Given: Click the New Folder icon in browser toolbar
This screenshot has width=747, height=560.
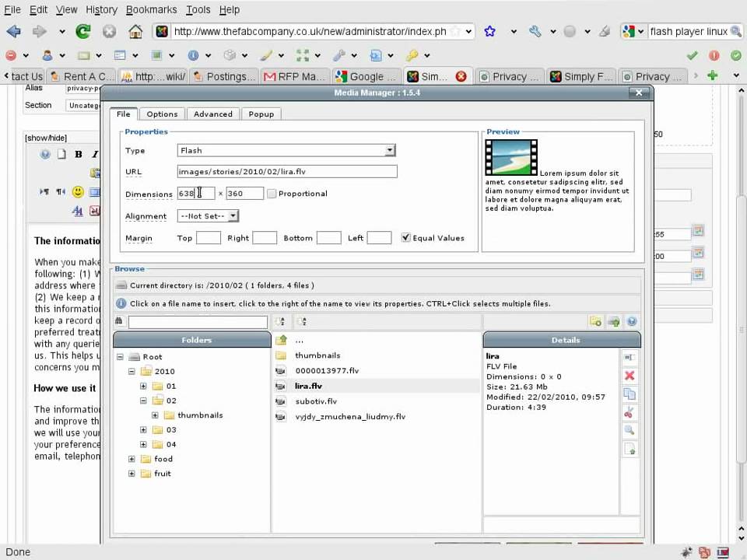Looking at the screenshot, I should (595, 321).
